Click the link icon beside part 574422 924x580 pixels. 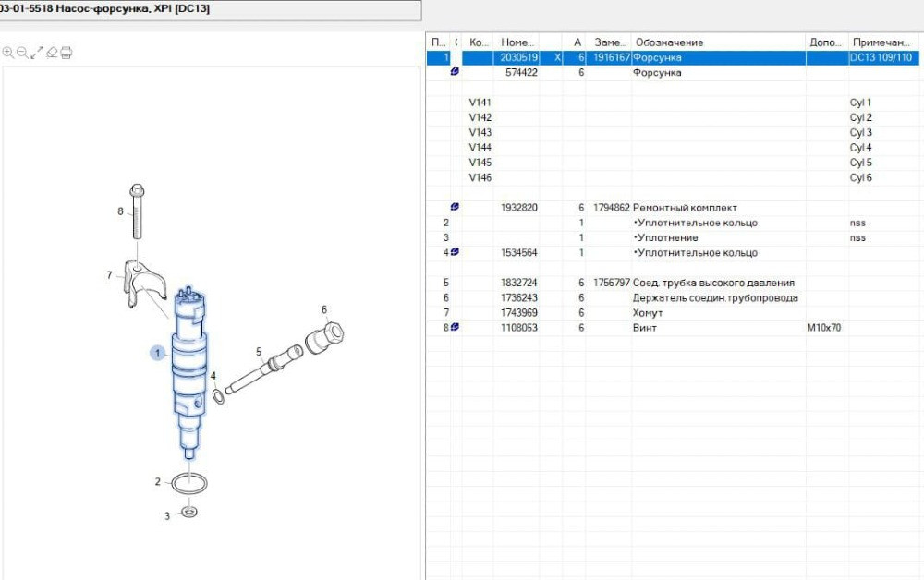(454, 72)
